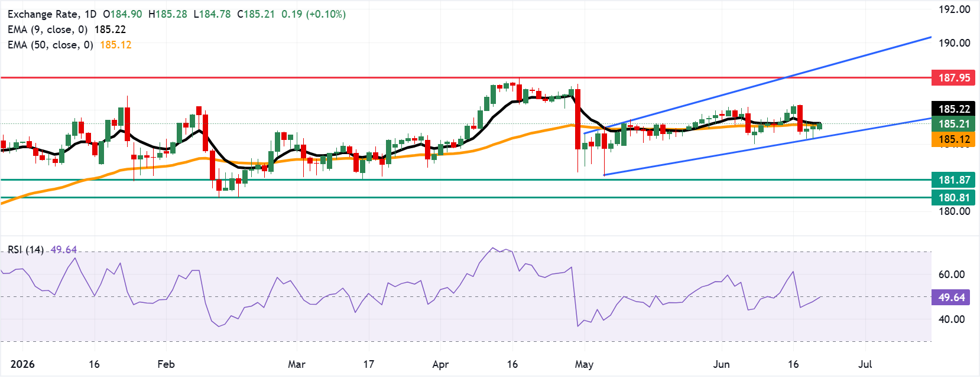Click the orange EMA 50 legend value 185.12
980x382 pixels.
116,44
